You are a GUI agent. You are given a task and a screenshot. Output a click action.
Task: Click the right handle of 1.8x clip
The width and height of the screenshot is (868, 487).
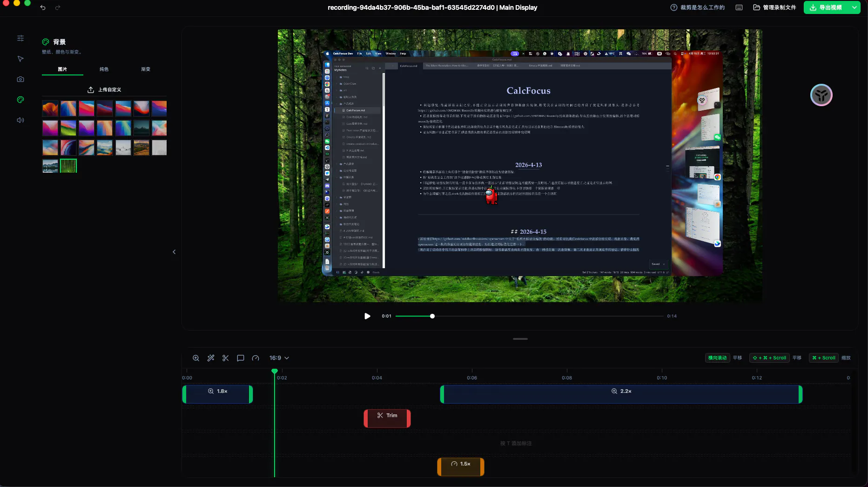pyautogui.click(x=251, y=394)
